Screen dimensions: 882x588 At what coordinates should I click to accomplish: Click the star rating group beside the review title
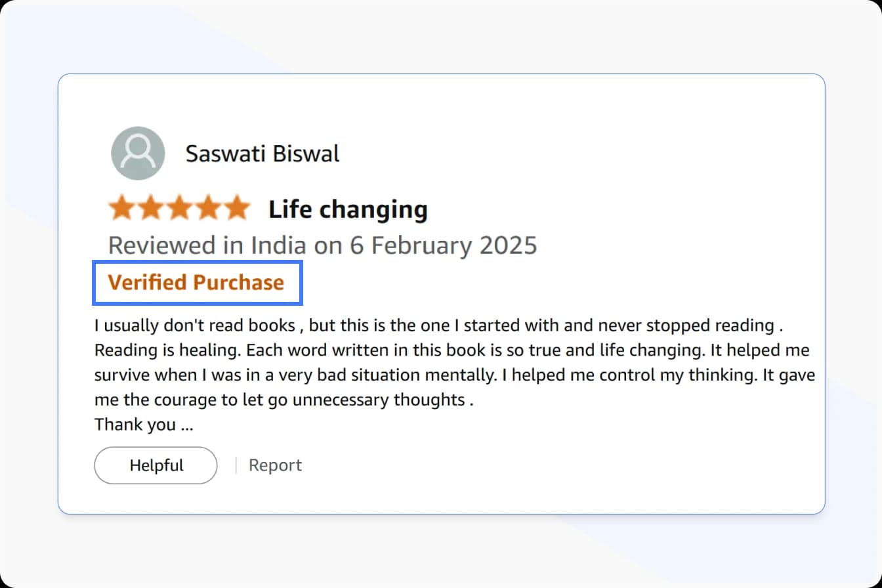click(180, 207)
